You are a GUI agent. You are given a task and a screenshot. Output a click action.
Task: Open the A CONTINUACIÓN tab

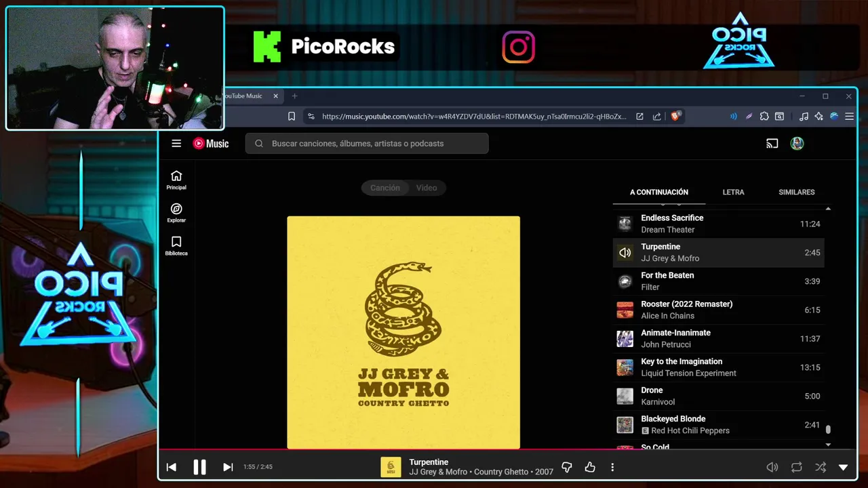[x=659, y=192]
